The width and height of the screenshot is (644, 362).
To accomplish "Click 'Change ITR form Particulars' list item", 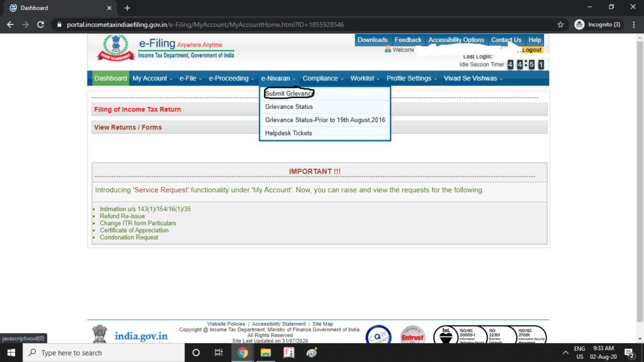I will click(x=138, y=223).
